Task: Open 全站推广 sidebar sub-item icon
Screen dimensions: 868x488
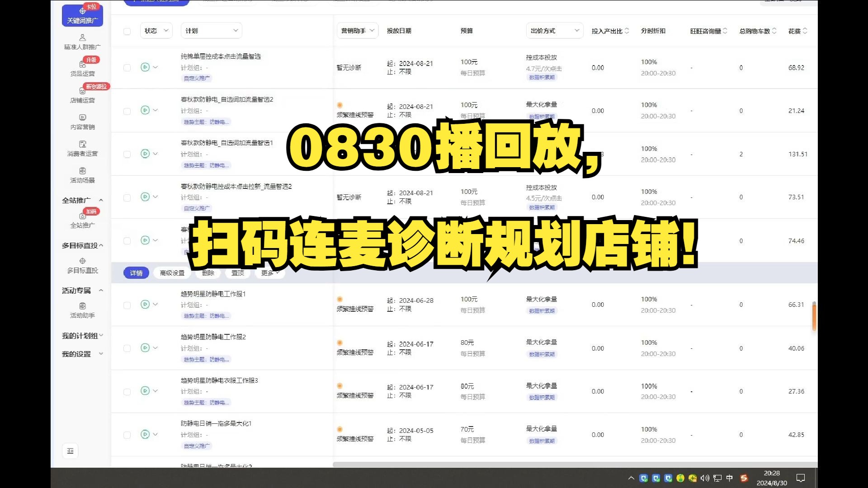Action: click(x=82, y=216)
